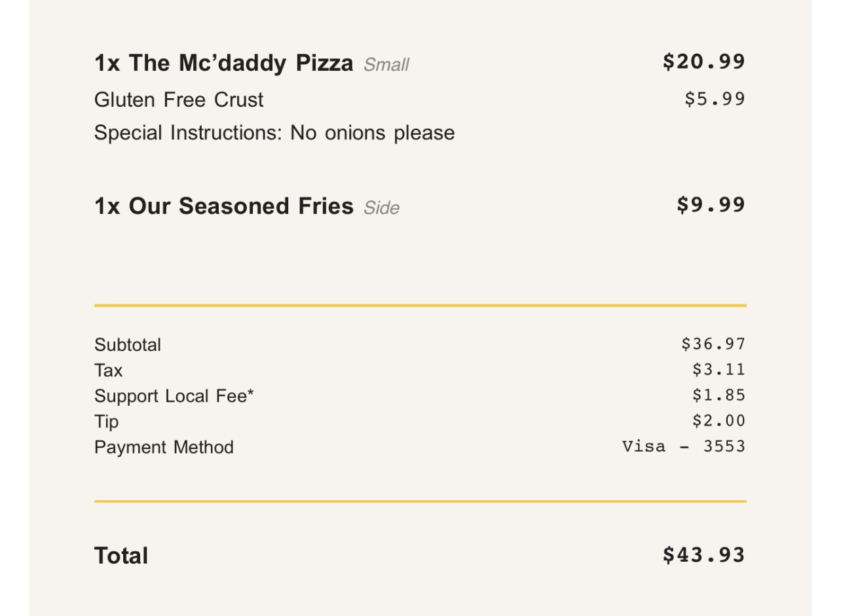Select the Gluten Free Crust line

click(179, 100)
